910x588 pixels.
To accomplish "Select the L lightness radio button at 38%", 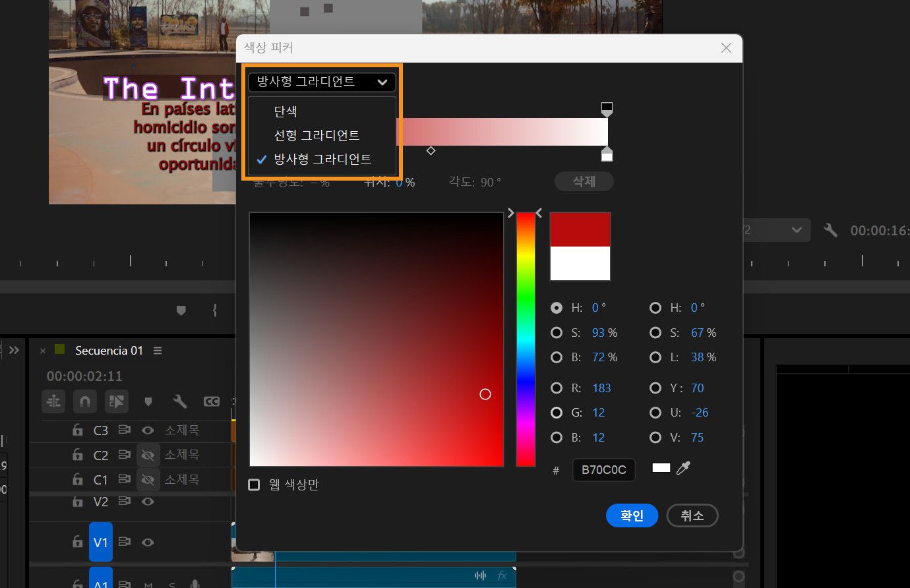I will coord(655,357).
